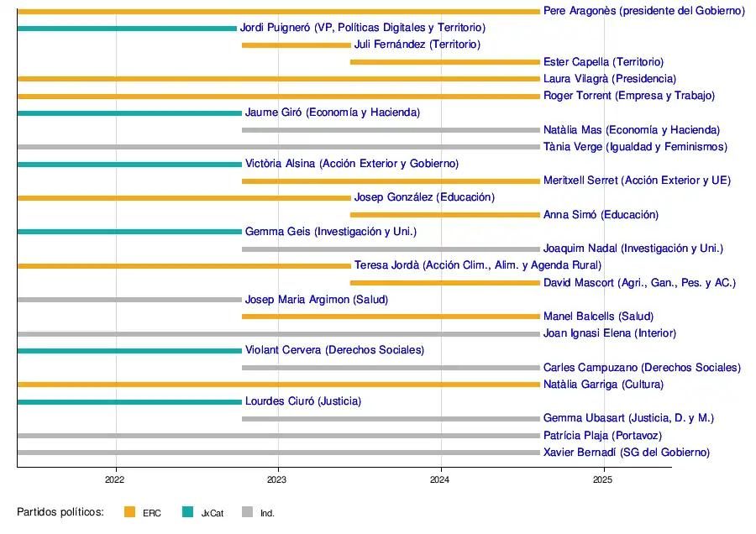Viewport: 756px width, 534px height.
Task: Click the orange ERC legend swatch
Action: (129, 512)
